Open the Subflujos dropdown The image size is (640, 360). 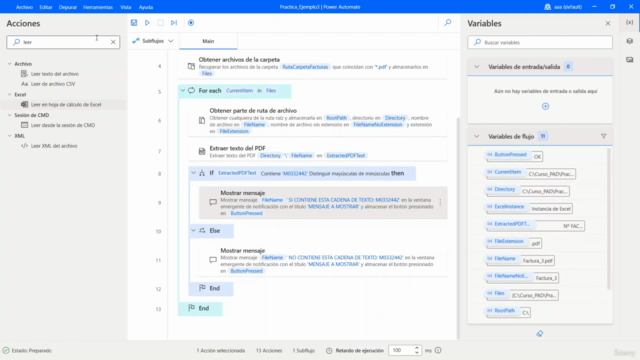pyautogui.click(x=153, y=41)
